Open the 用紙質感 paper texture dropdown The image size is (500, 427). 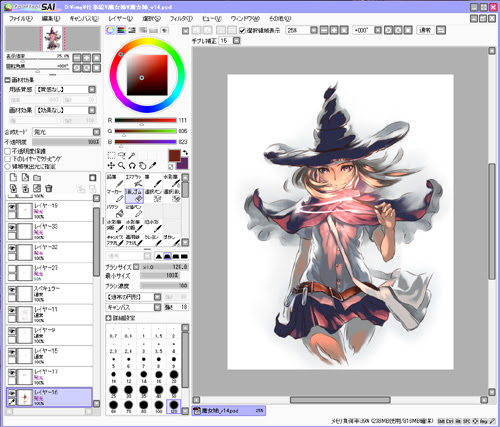[x=66, y=90]
